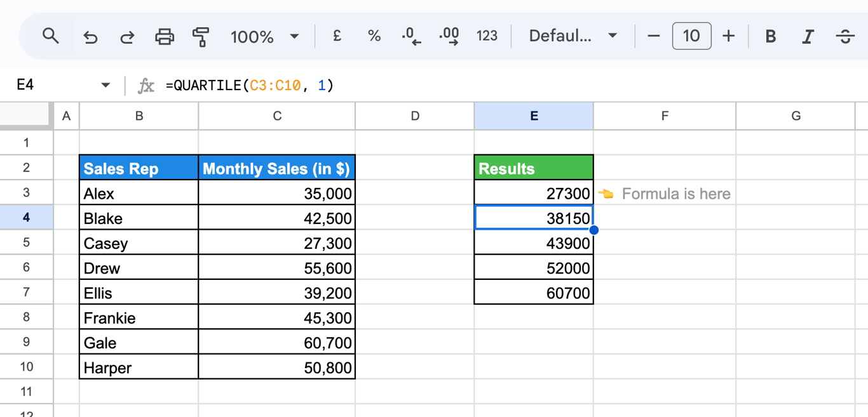Open the Default font dropdown
Image resolution: width=868 pixels, height=417 pixels.
(573, 36)
